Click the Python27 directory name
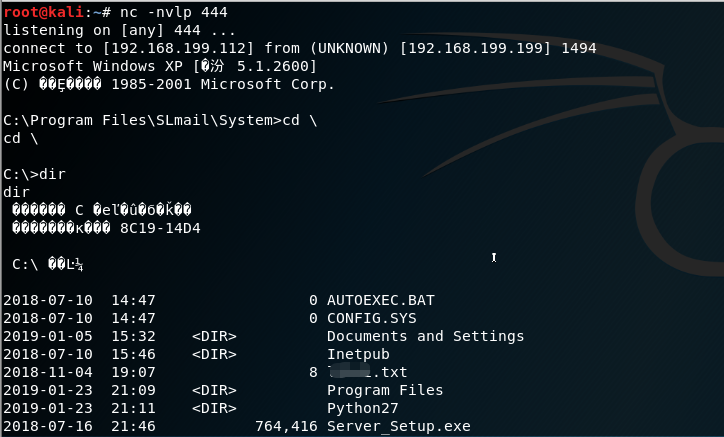The width and height of the screenshot is (724, 437). point(362,409)
